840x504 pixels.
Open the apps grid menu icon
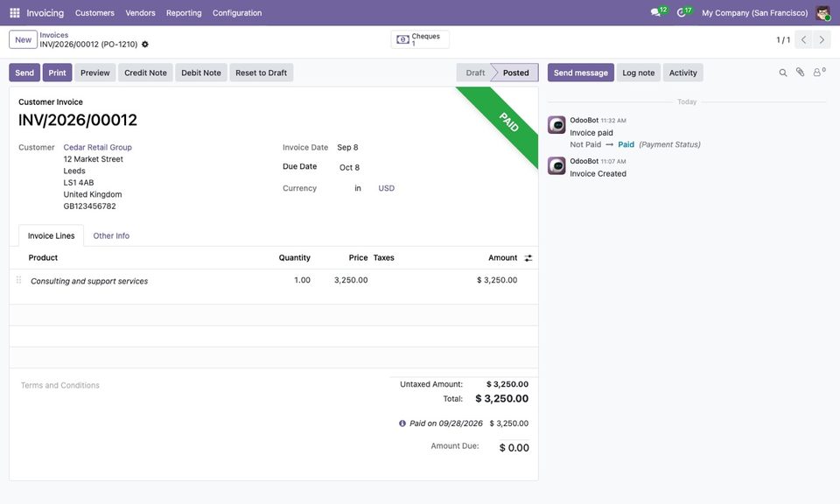15,13
